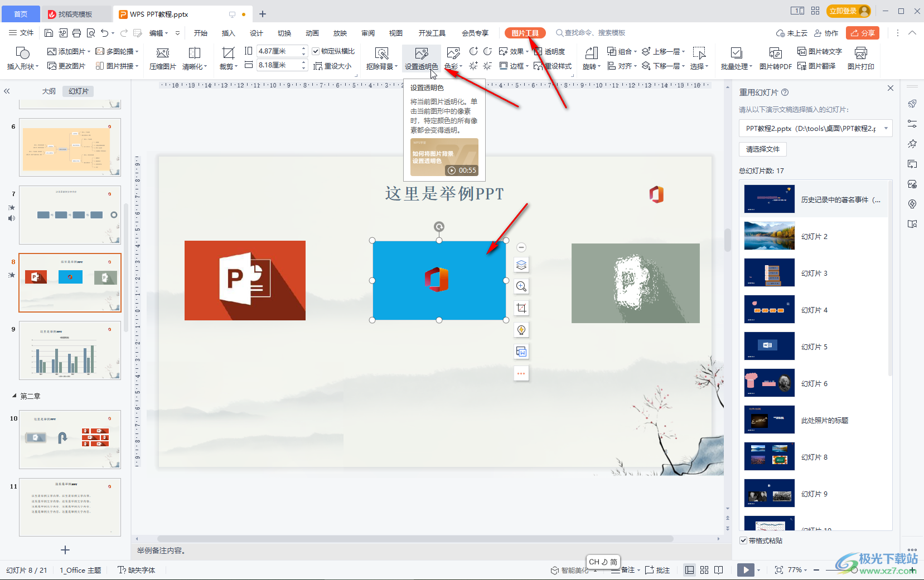Click the Reset Size (重设大小) tool
Image resolution: width=924 pixels, height=580 pixels.
coord(332,66)
